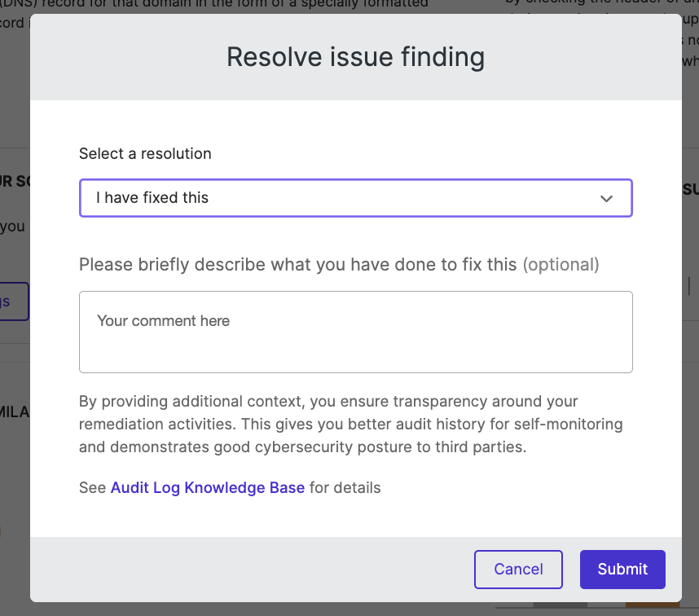Click the 'Select a resolution' label

point(145,154)
